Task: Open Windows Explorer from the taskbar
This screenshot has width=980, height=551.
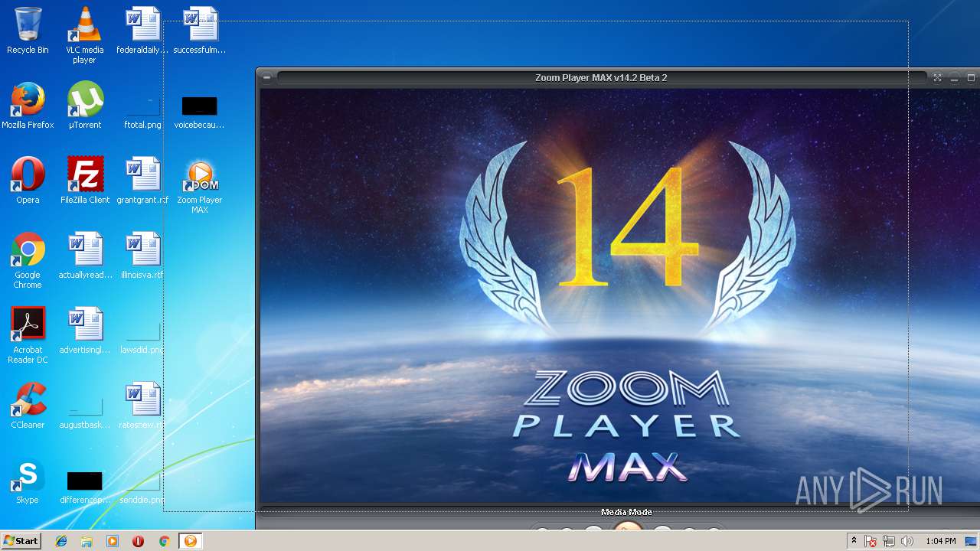Action: click(x=87, y=541)
